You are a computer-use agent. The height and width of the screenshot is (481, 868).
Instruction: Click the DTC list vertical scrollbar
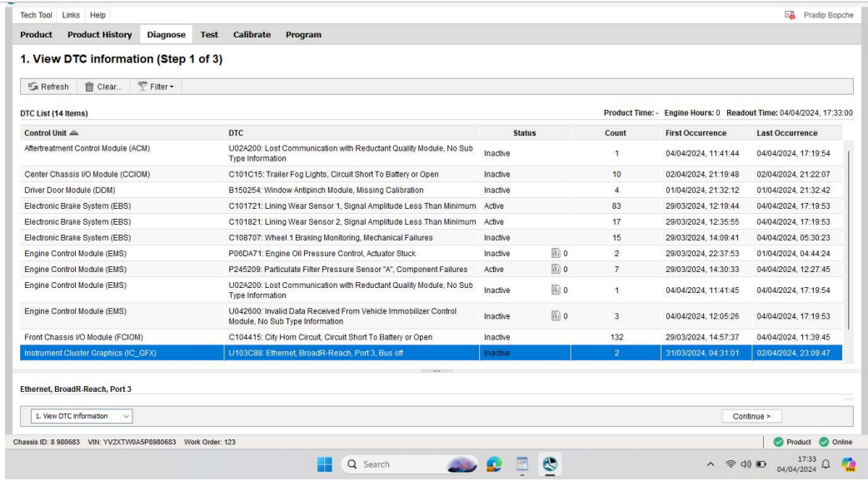850,241
